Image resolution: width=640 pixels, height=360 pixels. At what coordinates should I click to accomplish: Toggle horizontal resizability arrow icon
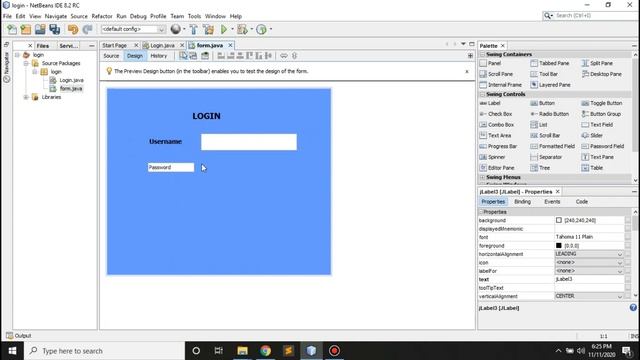click(x=283, y=56)
